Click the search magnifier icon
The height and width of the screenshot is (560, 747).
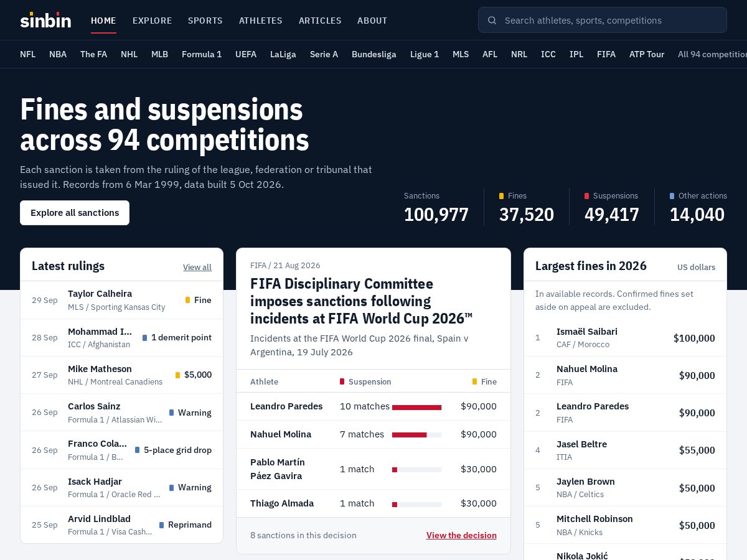(x=492, y=21)
